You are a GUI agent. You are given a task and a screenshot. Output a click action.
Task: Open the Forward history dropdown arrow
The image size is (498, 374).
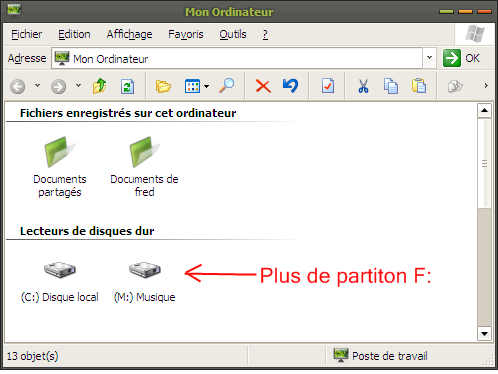coord(78,86)
